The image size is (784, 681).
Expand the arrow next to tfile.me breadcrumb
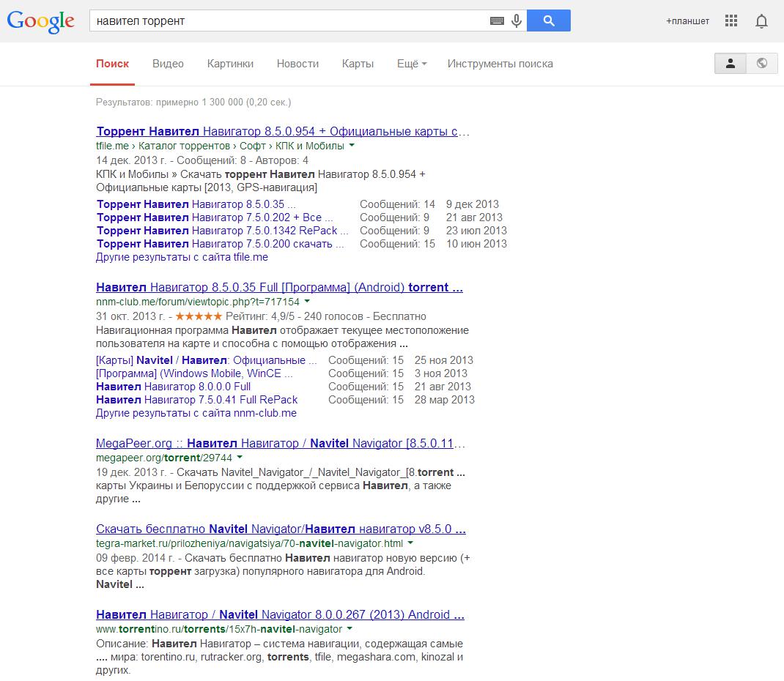tap(352, 146)
